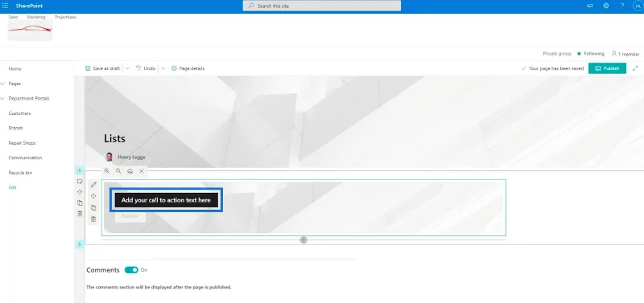Viewport: 644px width, 303px height.
Task: Open the 1 member list
Action: (629, 54)
